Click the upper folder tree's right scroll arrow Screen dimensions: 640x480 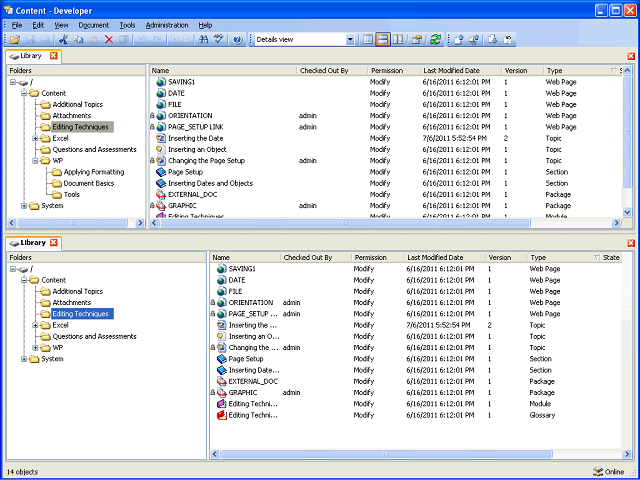(140, 223)
